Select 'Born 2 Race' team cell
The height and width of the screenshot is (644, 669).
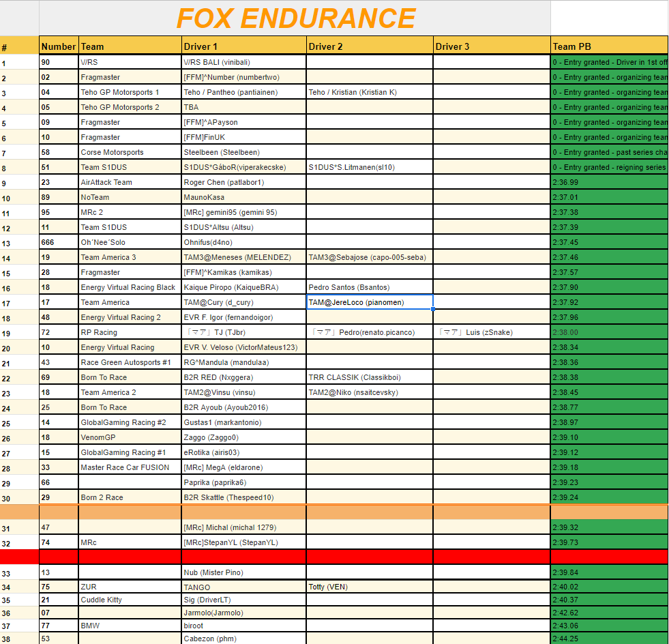point(130,497)
